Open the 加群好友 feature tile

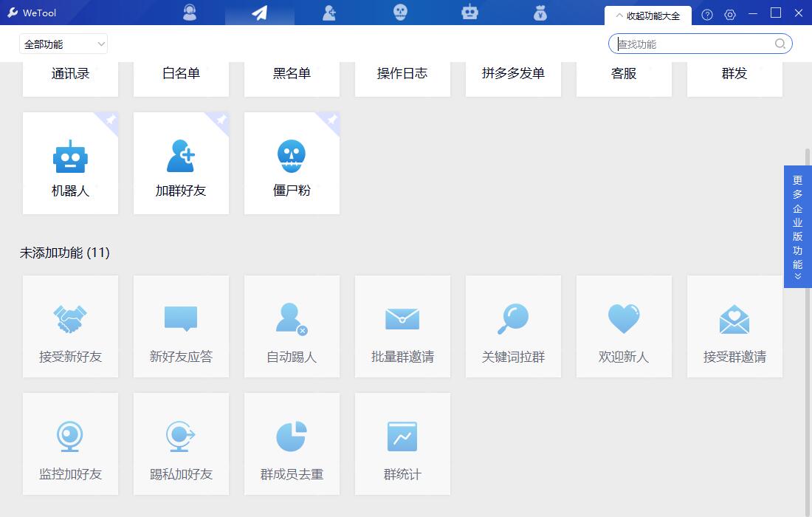point(181,164)
